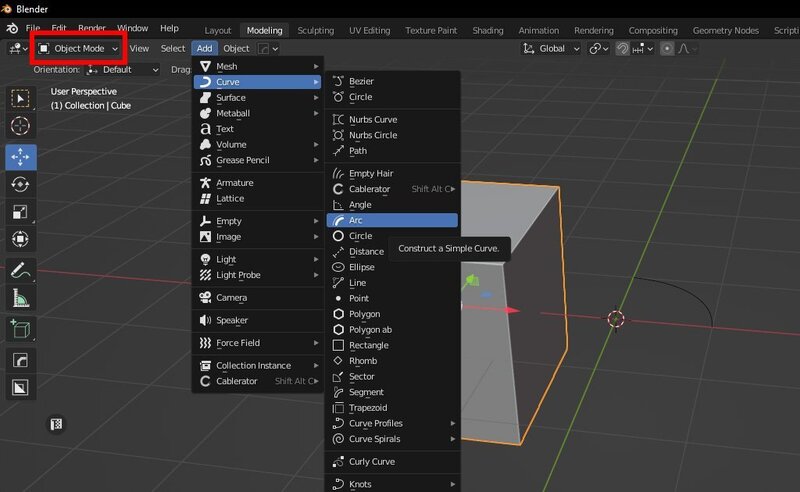
Task: Expand the Orientation Default dropdown
Action: click(x=123, y=70)
